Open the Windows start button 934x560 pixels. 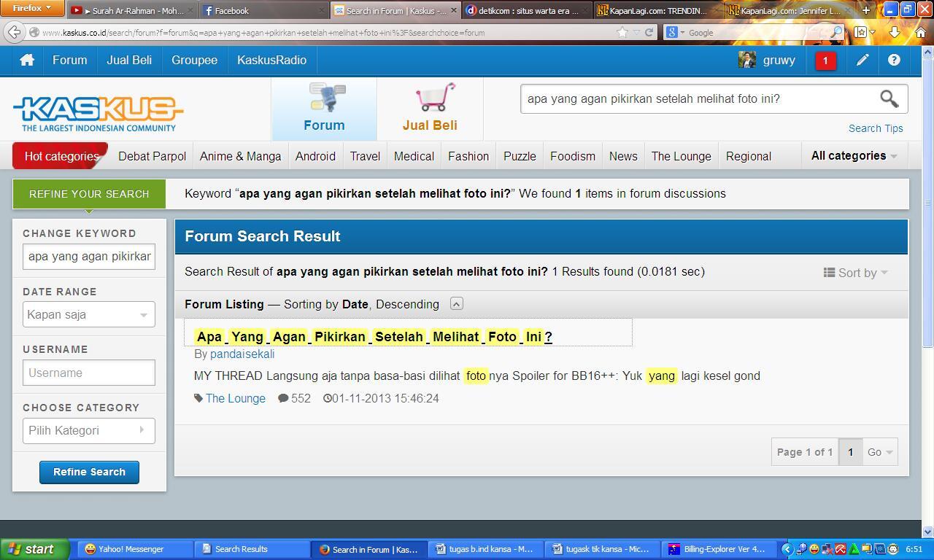[34, 549]
